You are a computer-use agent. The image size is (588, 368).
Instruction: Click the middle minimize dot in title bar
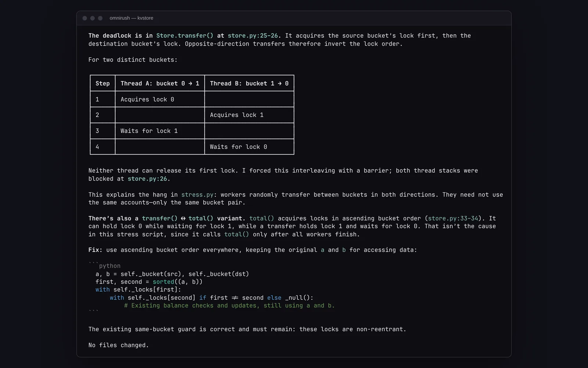[x=93, y=18]
